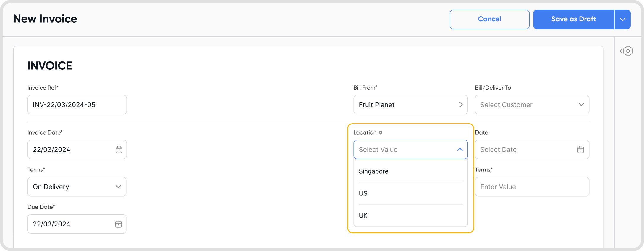Click calendar icon in Select Date field
The width and height of the screenshot is (644, 251).
tap(580, 150)
